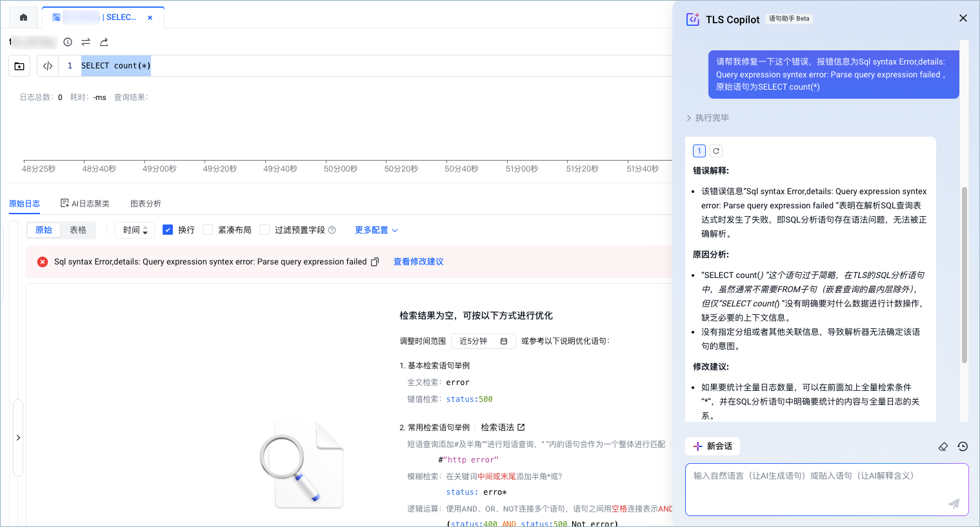Regenerate the Copilot answer
980x527 pixels.
click(x=716, y=151)
